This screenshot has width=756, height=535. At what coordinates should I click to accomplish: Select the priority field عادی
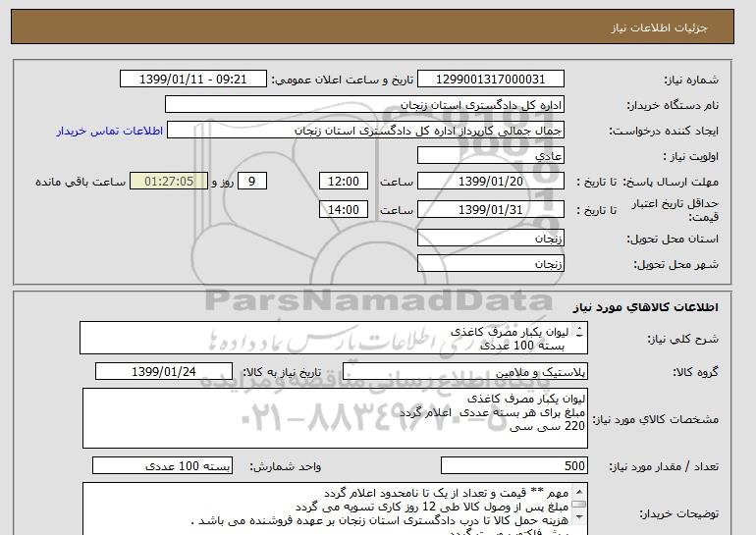490,156
